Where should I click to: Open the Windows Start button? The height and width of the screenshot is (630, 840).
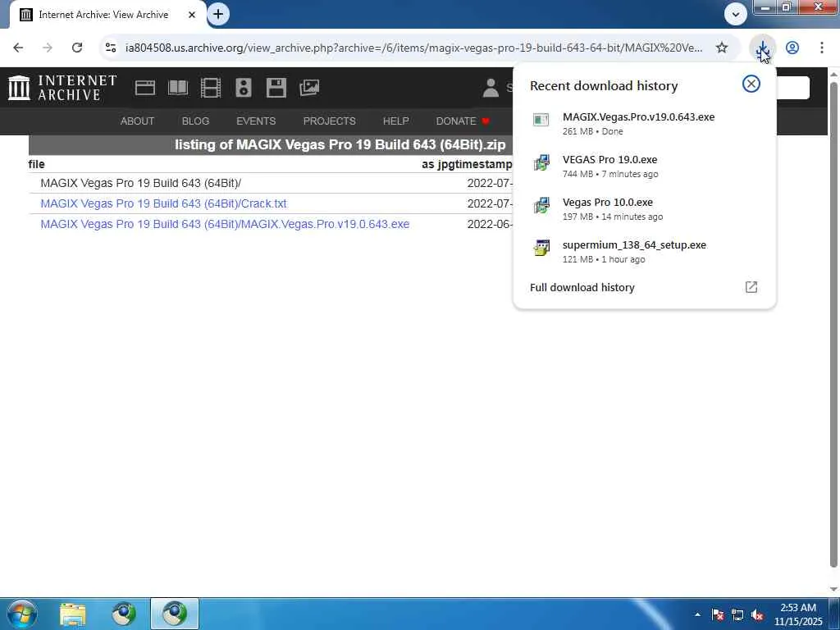click(x=22, y=614)
